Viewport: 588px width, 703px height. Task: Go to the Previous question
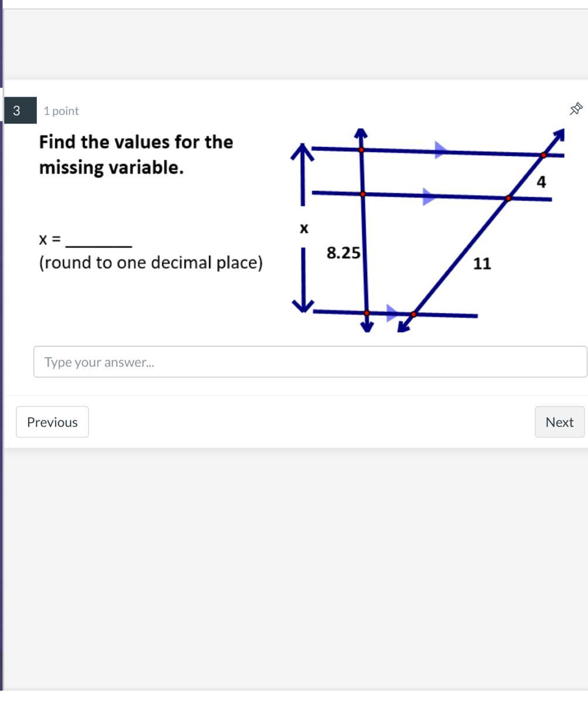52,422
